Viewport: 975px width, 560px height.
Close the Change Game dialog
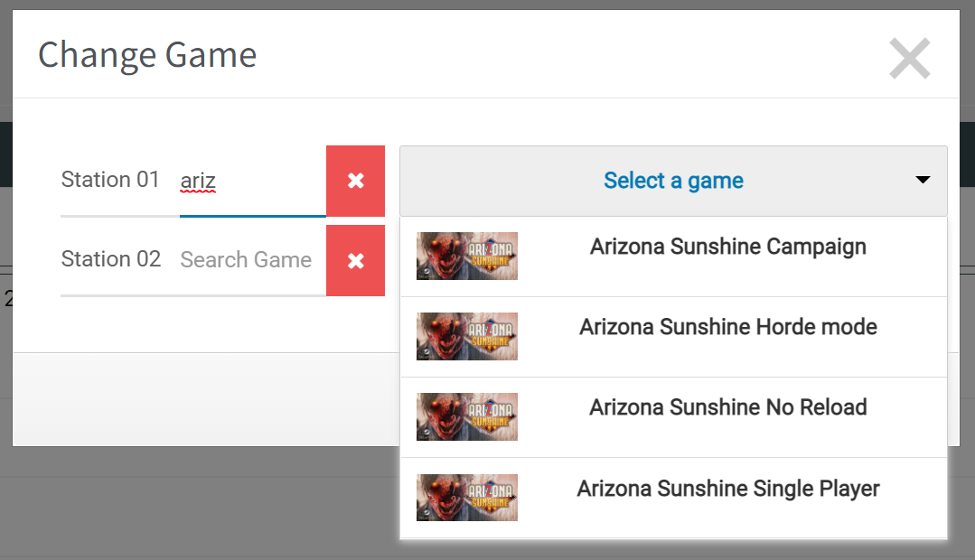(x=909, y=58)
